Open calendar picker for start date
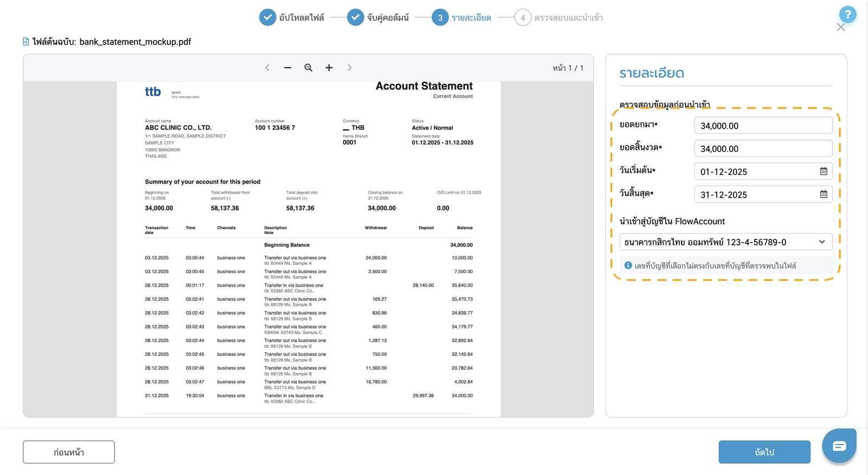Screen dimensions: 868x475 [824, 172]
